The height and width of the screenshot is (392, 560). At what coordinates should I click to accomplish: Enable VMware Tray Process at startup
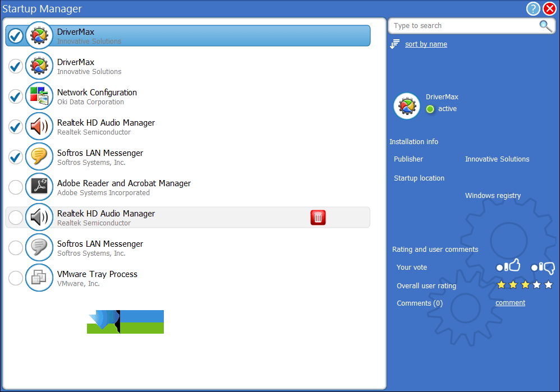pyautogui.click(x=16, y=278)
